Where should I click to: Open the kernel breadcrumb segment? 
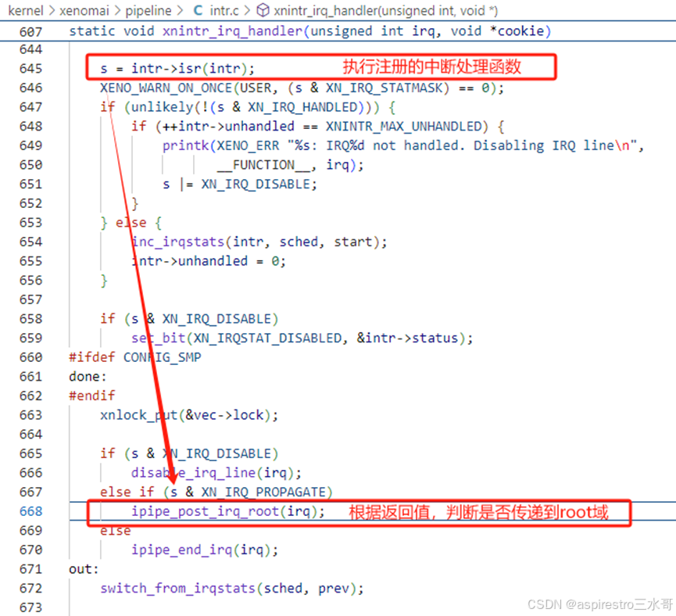coord(26,10)
